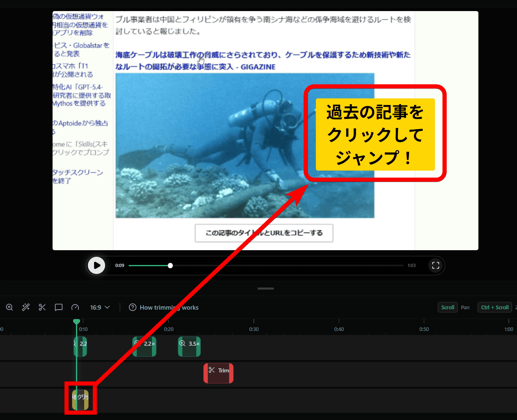Click the Ctrl + Scroll hint badge
The height and width of the screenshot is (420, 517).
[x=495, y=307]
